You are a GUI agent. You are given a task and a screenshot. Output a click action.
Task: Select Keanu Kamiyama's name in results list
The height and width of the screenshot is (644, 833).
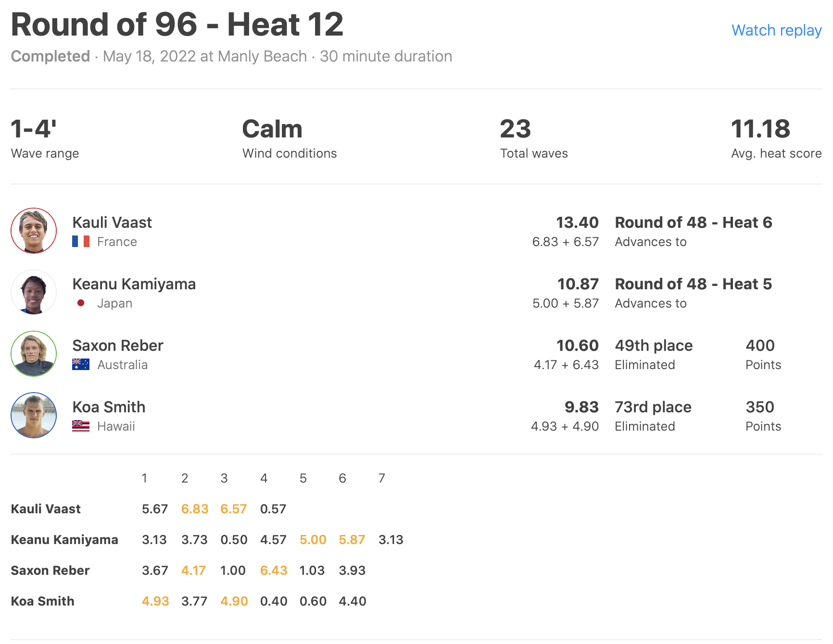pyautogui.click(x=134, y=284)
